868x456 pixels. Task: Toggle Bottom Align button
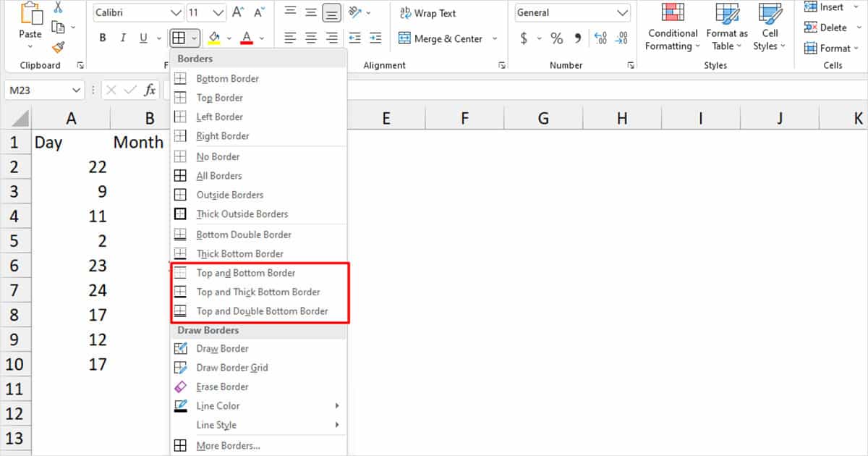[x=331, y=12]
